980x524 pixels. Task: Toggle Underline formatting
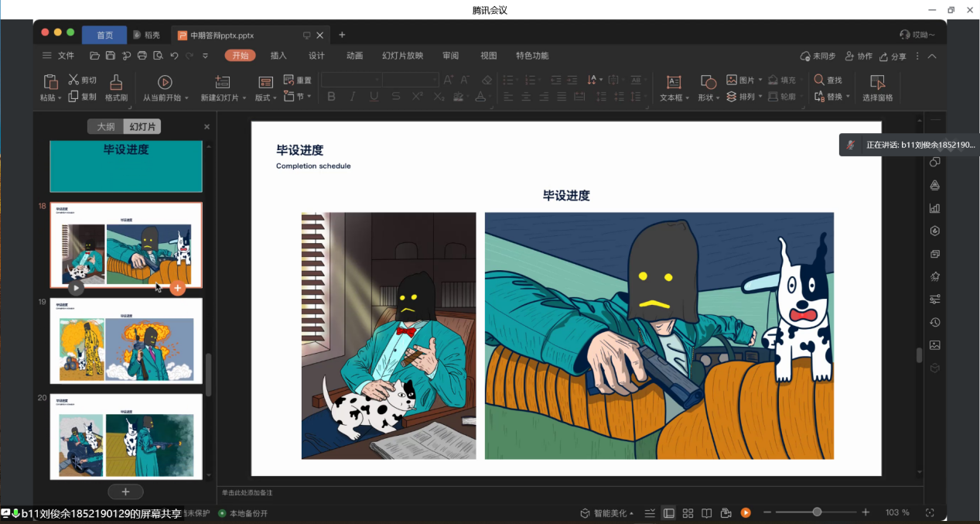pos(374,97)
